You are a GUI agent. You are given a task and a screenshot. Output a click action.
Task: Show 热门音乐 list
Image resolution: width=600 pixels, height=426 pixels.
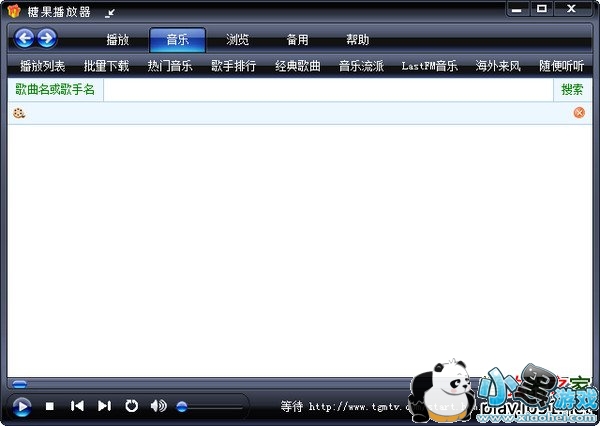point(170,66)
